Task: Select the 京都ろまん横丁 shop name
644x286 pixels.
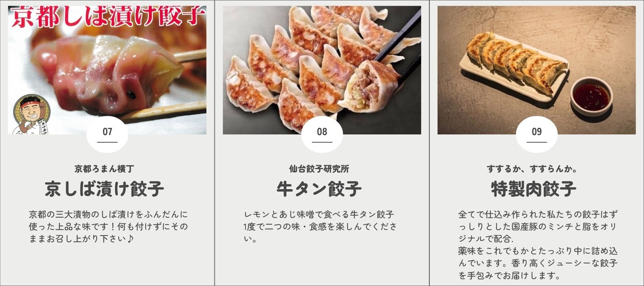Action: point(104,169)
